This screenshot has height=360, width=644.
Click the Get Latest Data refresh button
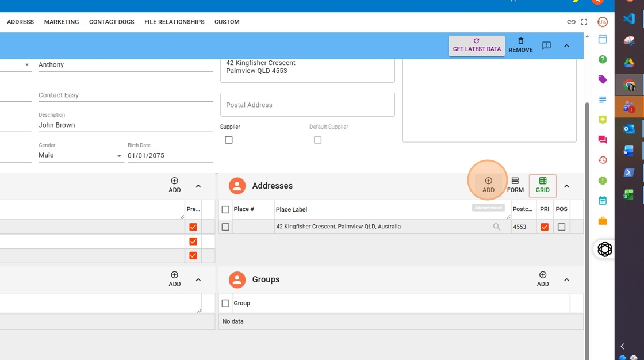477,45
